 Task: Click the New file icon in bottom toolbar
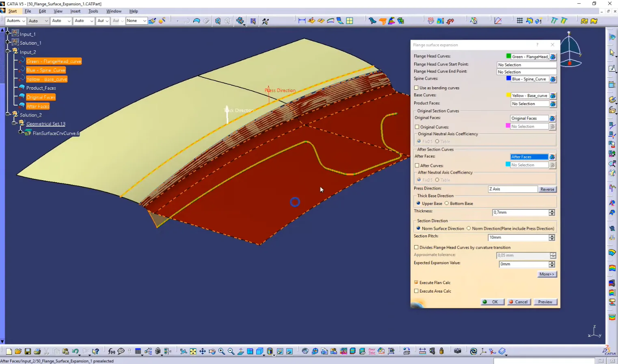tap(9, 351)
